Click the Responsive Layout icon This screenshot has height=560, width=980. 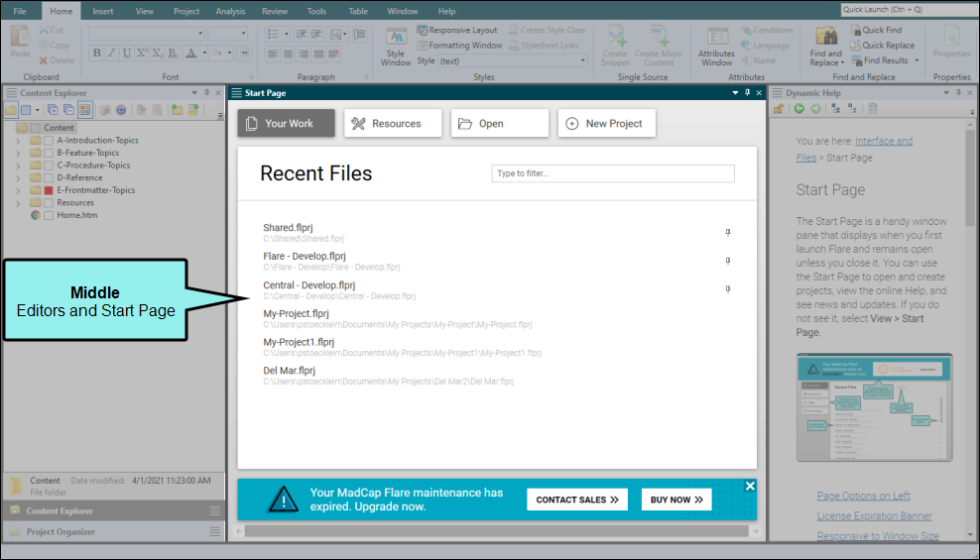(x=422, y=30)
